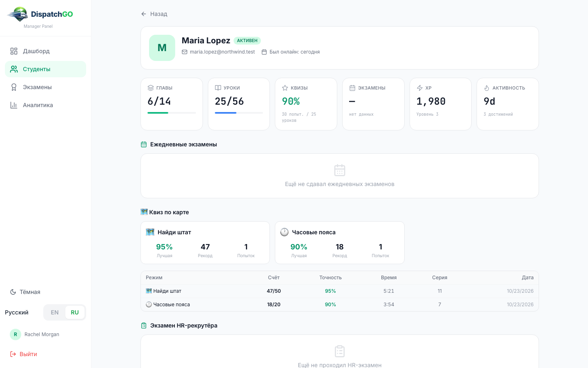The width and height of the screenshot is (588, 368).
Task: Click the Часовые пояса row in the table
Action: point(340,305)
